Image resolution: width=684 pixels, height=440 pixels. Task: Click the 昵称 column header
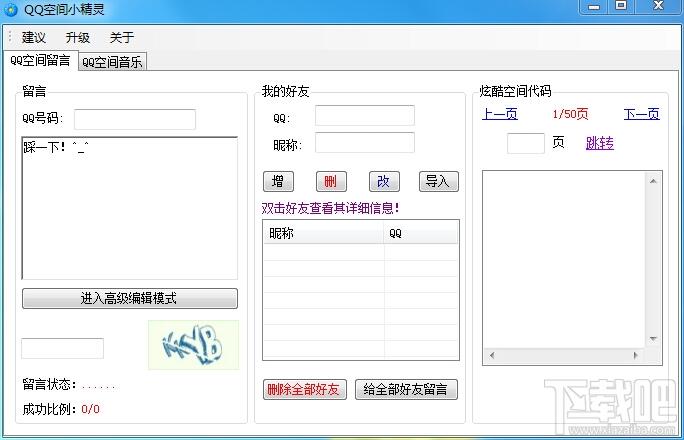pos(323,233)
